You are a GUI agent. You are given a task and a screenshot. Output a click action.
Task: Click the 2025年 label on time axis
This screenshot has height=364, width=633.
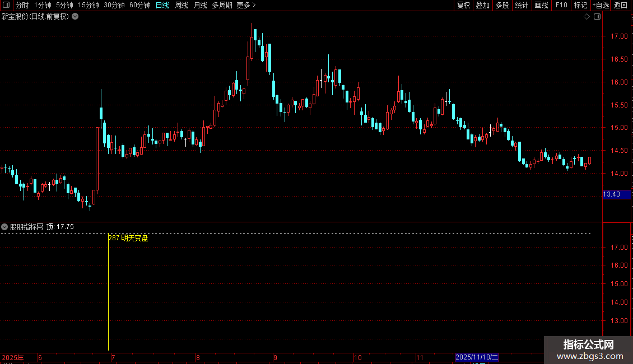click(x=13, y=357)
